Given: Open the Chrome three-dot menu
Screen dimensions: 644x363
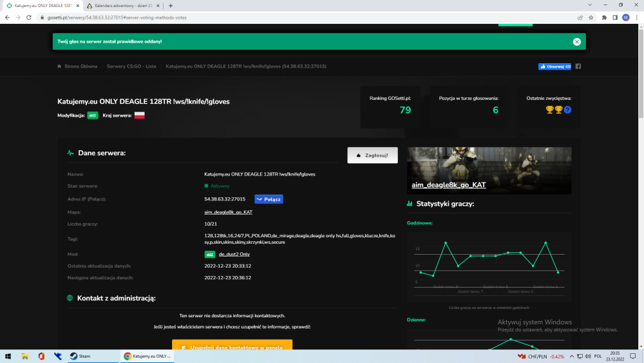Looking at the screenshot, I should pos(637,17).
